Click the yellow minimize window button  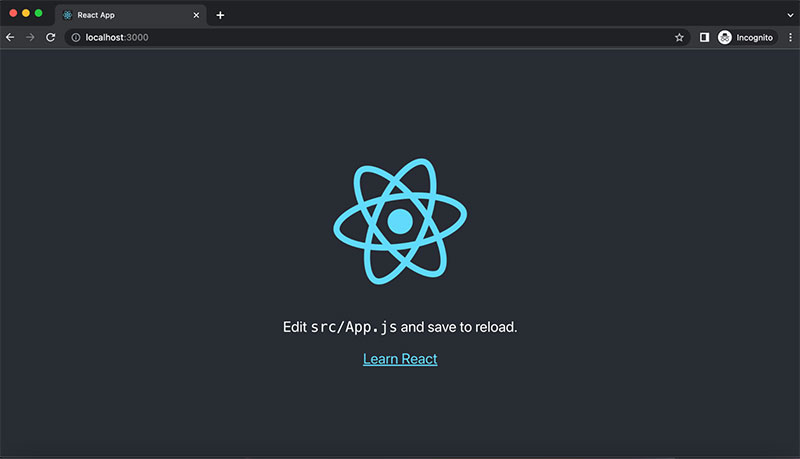pyautogui.click(x=26, y=13)
